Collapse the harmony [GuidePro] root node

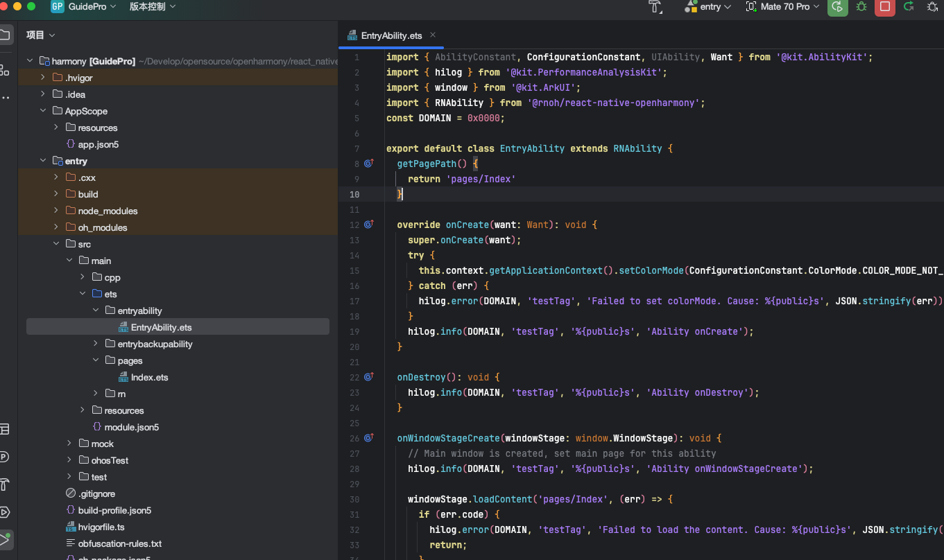coord(31,61)
